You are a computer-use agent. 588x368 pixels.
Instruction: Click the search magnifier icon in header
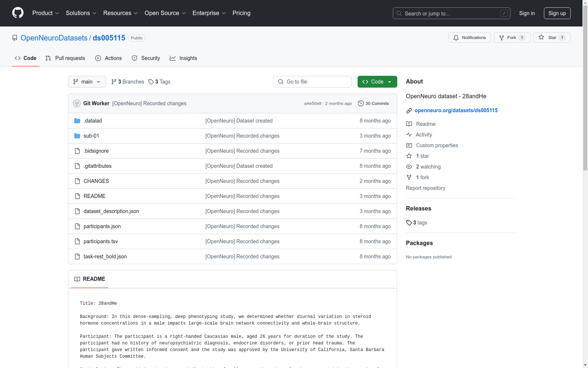[399, 13]
